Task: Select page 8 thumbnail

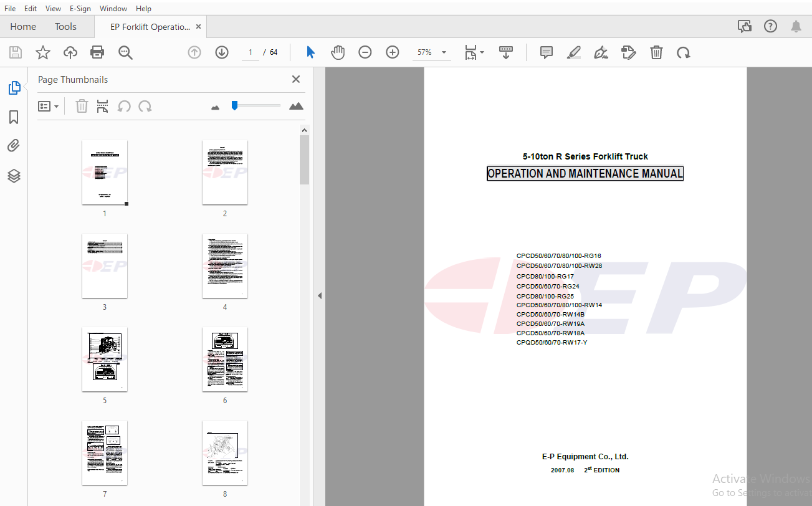Action: pos(225,453)
